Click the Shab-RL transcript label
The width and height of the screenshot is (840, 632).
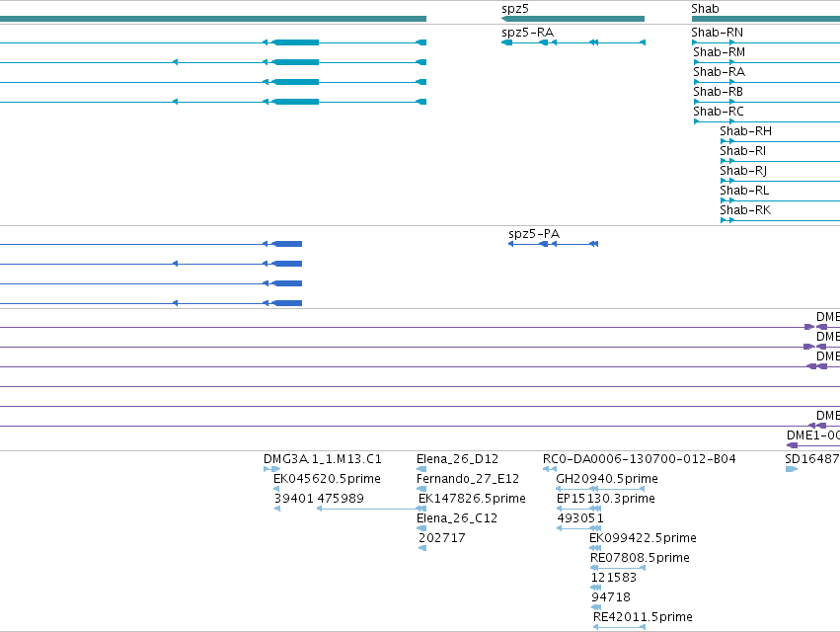pyautogui.click(x=744, y=191)
